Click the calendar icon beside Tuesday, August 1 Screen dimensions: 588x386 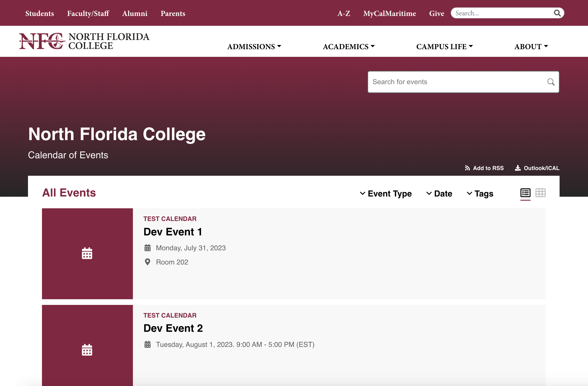148,344
